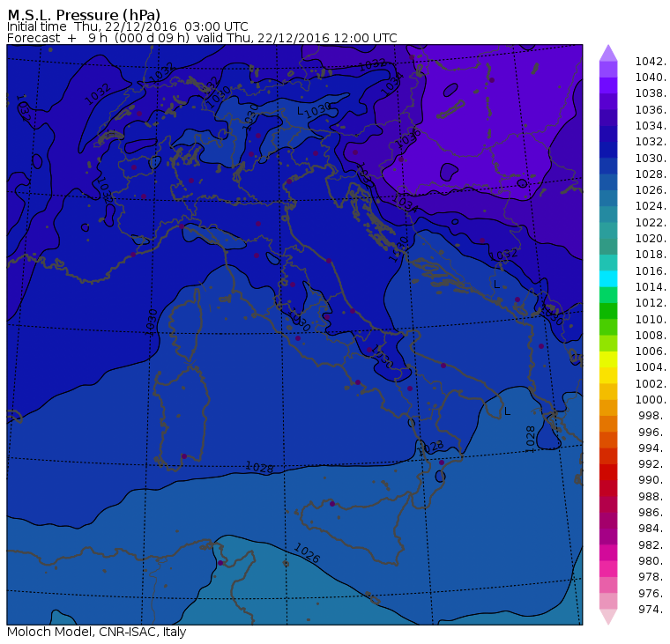Click the '1020.' legend label

651,239
